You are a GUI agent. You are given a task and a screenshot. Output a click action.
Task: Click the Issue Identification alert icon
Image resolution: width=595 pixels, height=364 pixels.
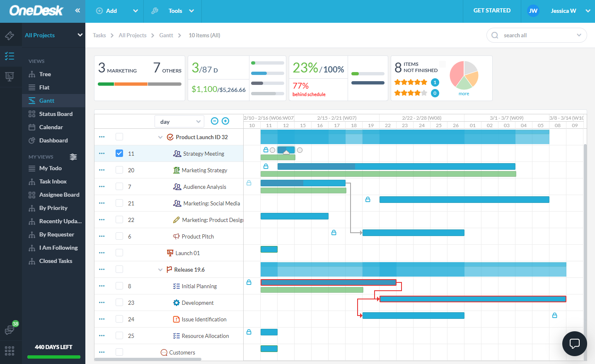coord(177,319)
